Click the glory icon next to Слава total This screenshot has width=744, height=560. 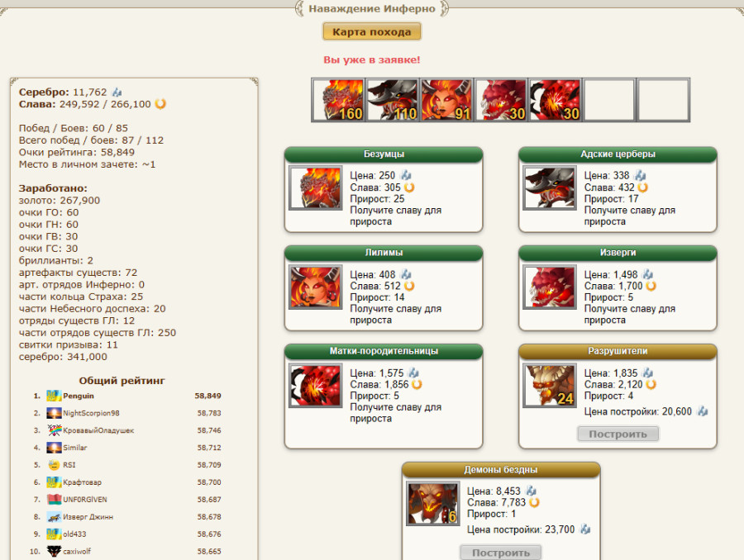point(160,104)
